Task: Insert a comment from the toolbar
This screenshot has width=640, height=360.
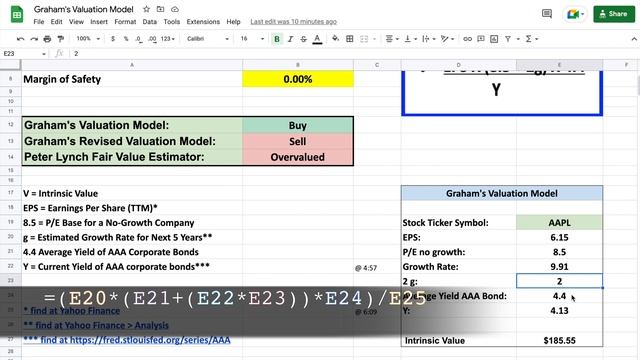Action: 481,39
